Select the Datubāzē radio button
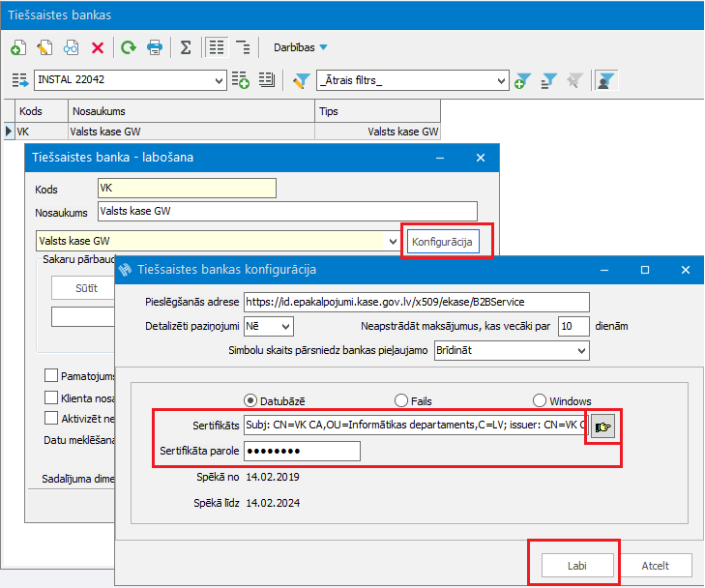The height and width of the screenshot is (588, 705). pos(250,400)
